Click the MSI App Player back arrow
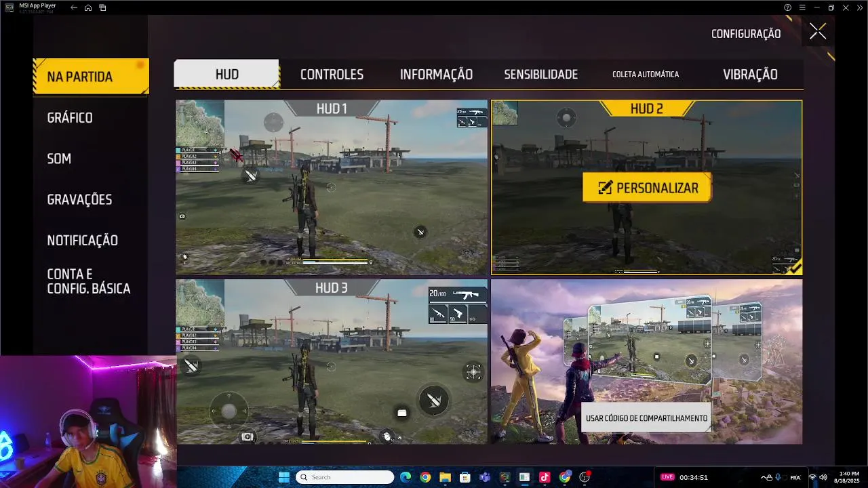868x488 pixels. (x=74, y=7)
